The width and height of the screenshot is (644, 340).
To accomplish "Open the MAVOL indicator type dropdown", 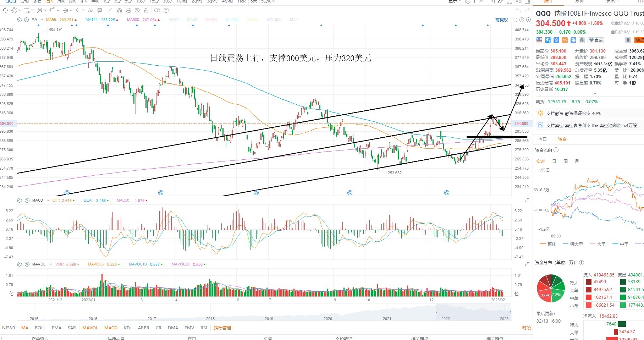I will 51,264.
